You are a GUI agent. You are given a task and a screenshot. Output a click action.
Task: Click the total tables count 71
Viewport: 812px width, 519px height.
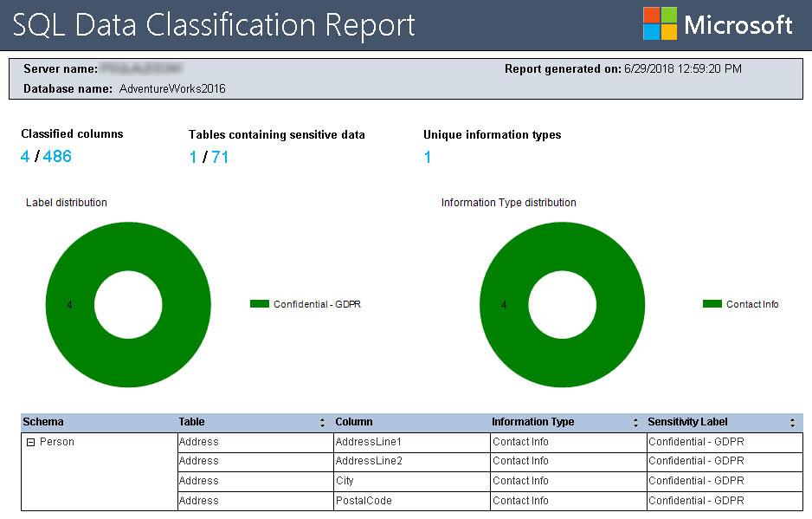click(220, 157)
